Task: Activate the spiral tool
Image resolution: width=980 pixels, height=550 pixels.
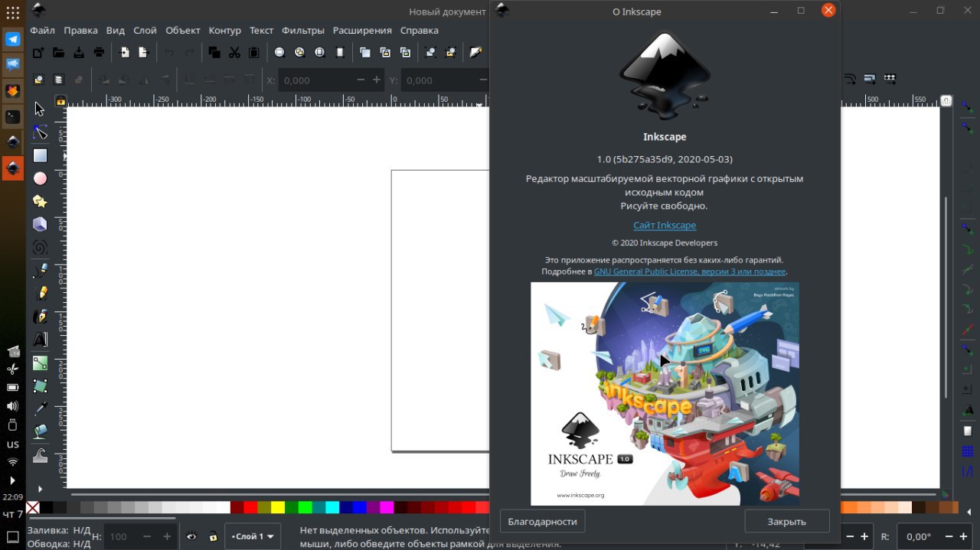Action: point(40,247)
